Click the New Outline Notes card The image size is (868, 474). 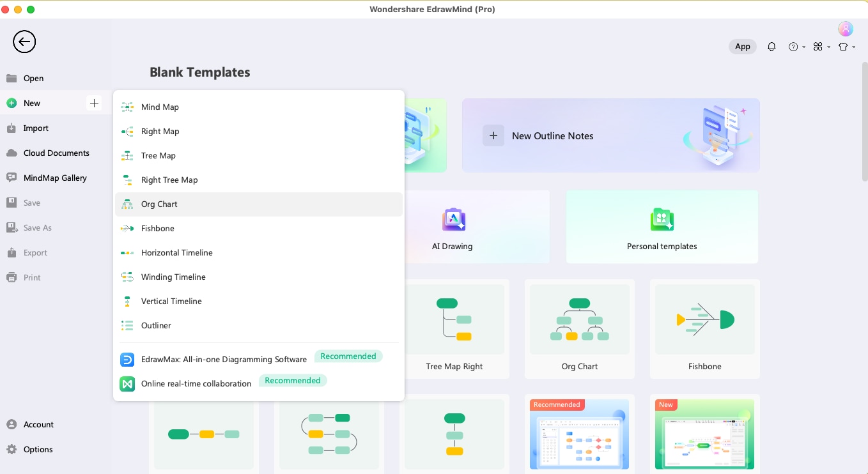click(610, 135)
